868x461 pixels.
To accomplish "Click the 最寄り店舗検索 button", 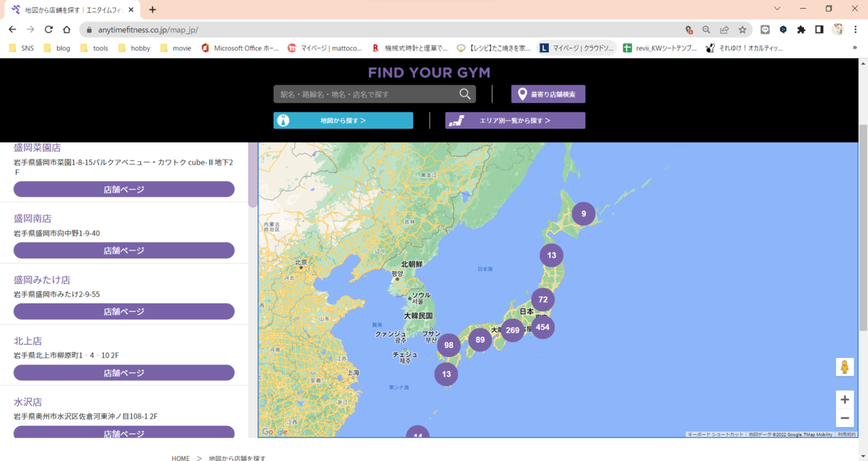I will point(548,94).
